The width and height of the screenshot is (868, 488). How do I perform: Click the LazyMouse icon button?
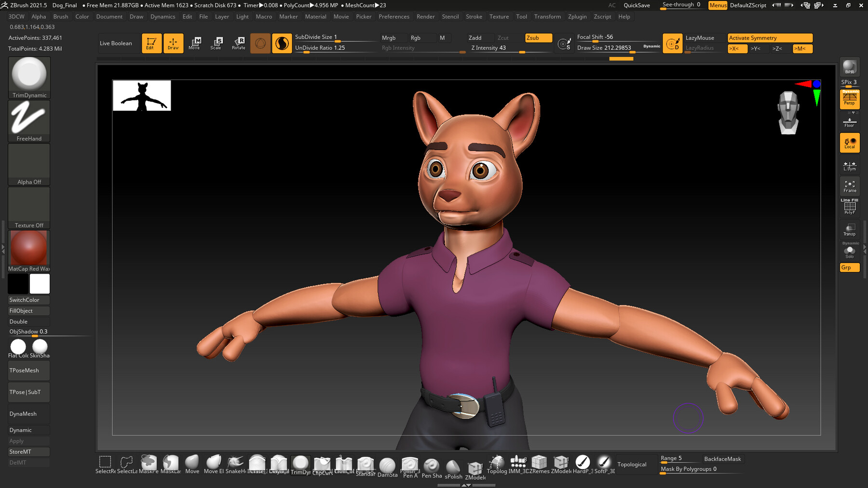[x=672, y=43]
